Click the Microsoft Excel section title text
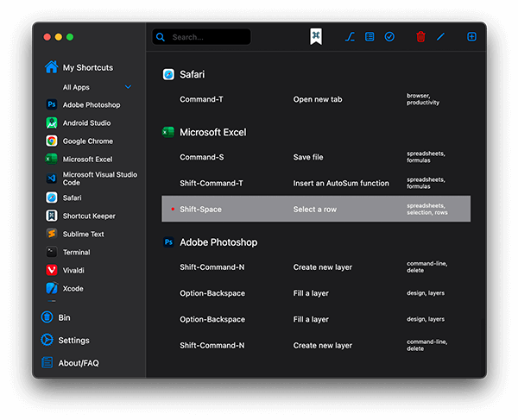518x420 pixels. pos(212,132)
